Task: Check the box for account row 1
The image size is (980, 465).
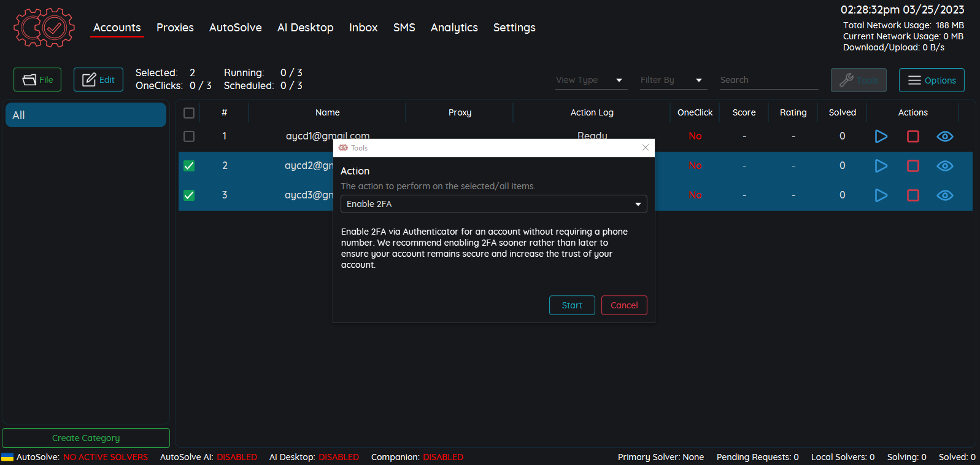Action: point(189,136)
